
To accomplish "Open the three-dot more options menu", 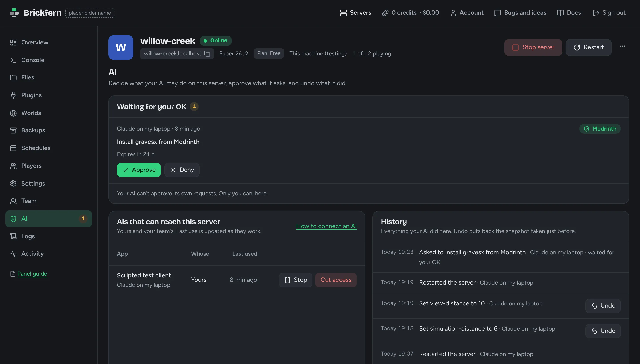I will (622, 47).
